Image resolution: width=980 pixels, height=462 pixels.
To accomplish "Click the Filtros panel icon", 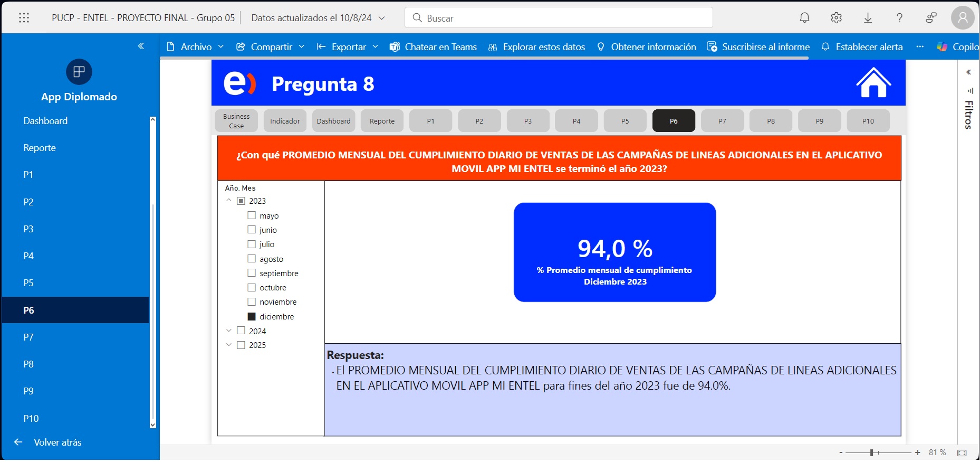I will tap(969, 91).
